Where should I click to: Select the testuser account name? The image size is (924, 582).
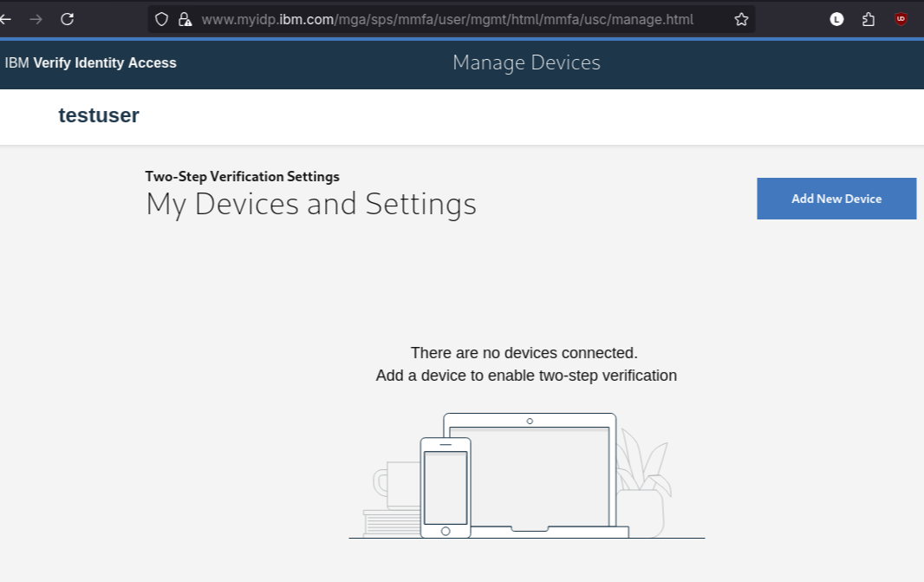(x=98, y=115)
